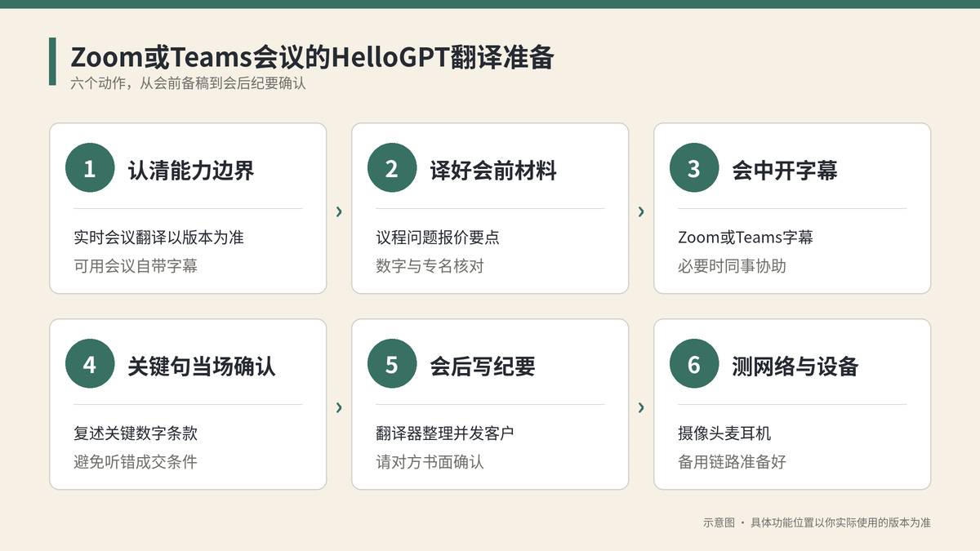The image size is (980, 551).
Task: Select the heading 测网络与设备
Action: point(795,366)
